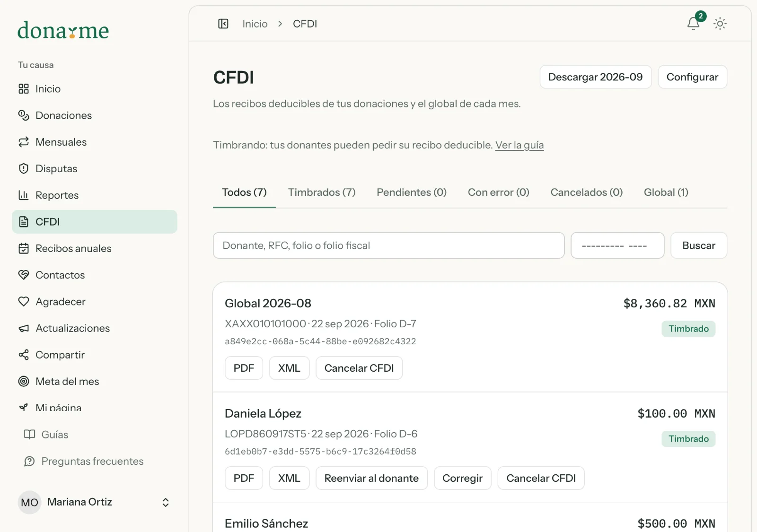Image resolution: width=757 pixels, height=532 pixels.
Task: Open Mensuales repeat icon in sidebar
Action: coord(24,142)
